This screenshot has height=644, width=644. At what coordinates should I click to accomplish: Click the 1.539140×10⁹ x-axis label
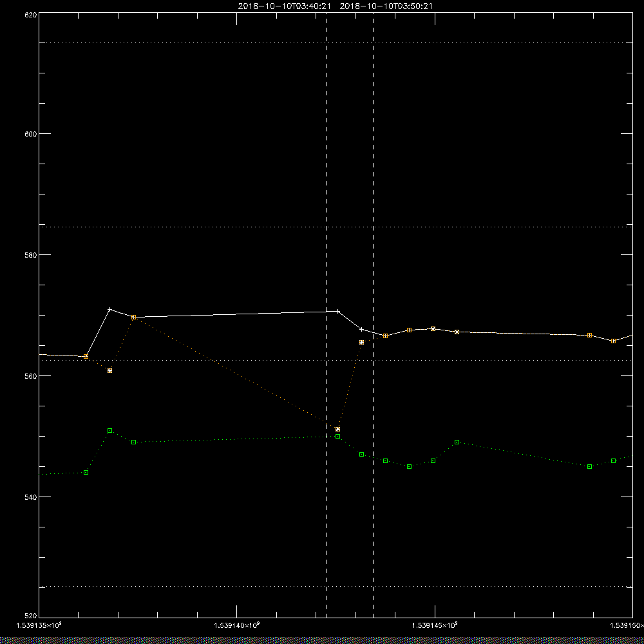click(237, 625)
